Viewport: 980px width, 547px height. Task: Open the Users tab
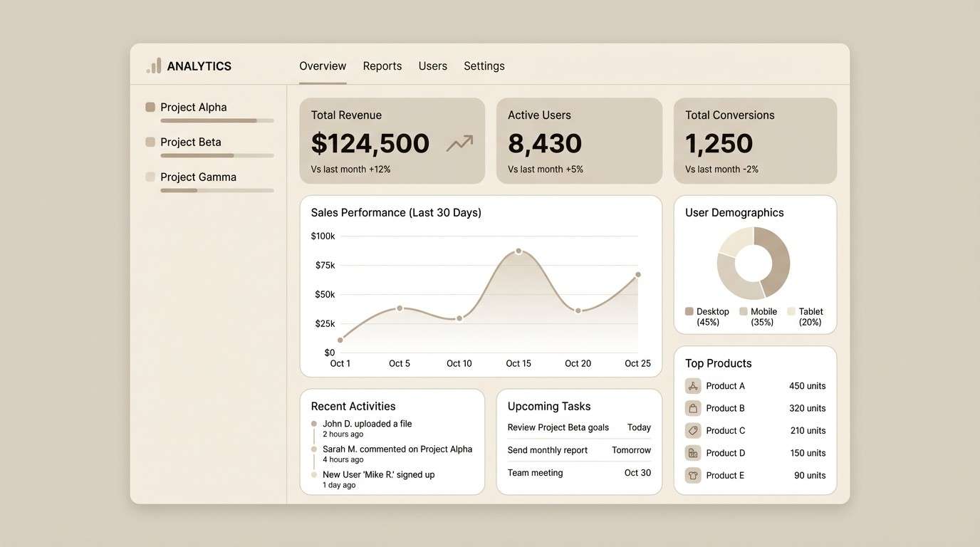pos(432,65)
